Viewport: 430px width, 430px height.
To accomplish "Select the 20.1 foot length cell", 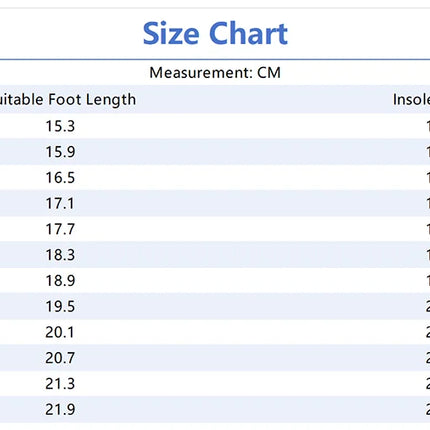I will (x=60, y=332).
